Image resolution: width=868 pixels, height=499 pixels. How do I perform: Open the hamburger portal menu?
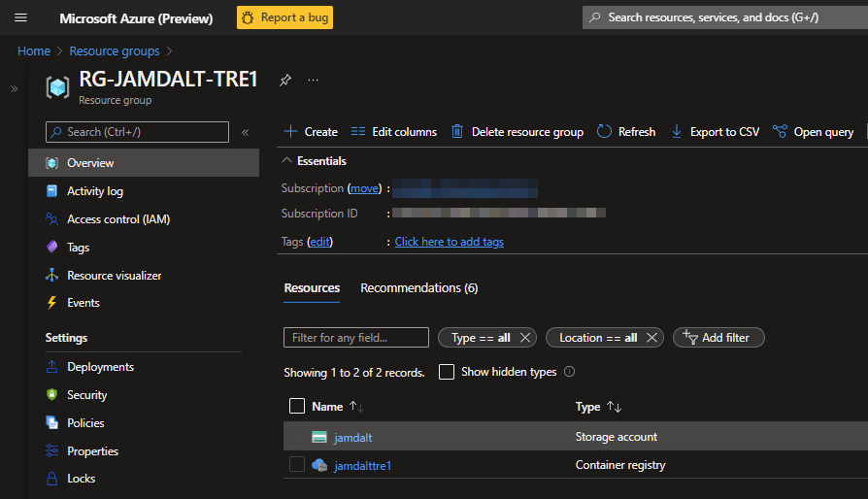pos(20,17)
